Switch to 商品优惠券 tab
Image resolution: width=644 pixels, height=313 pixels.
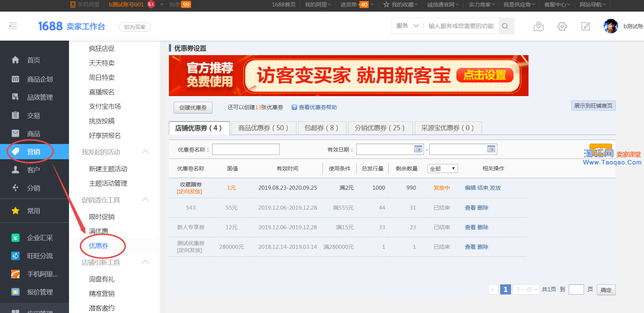pyautogui.click(x=264, y=128)
